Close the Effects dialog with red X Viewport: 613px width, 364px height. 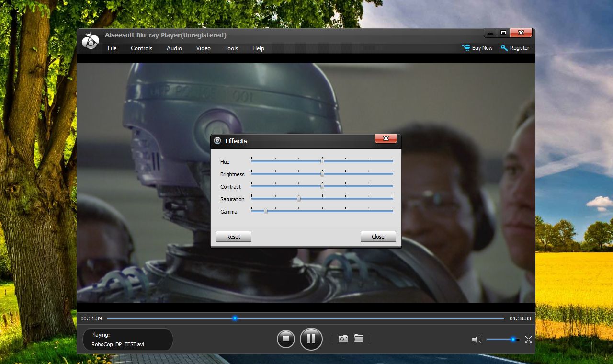(x=386, y=139)
